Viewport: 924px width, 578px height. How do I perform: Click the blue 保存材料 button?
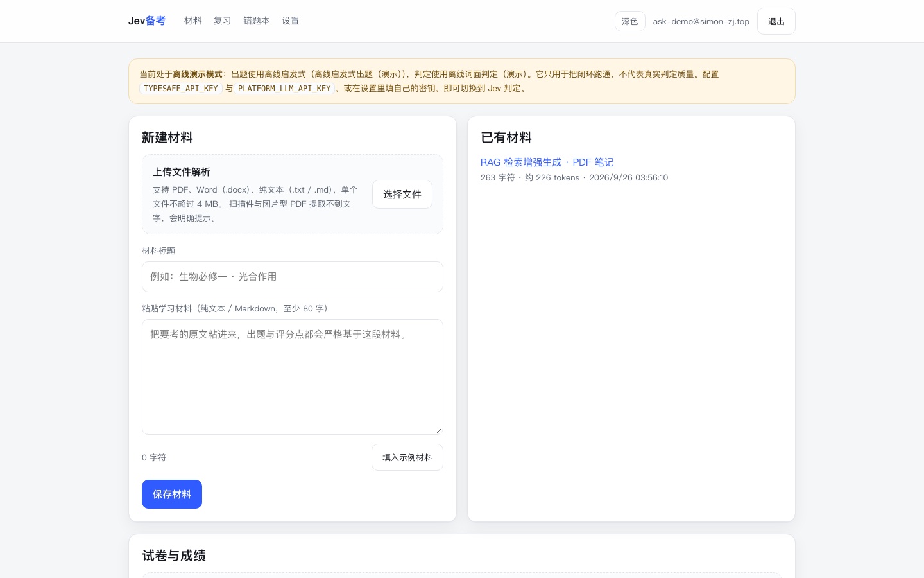tap(172, 495)
